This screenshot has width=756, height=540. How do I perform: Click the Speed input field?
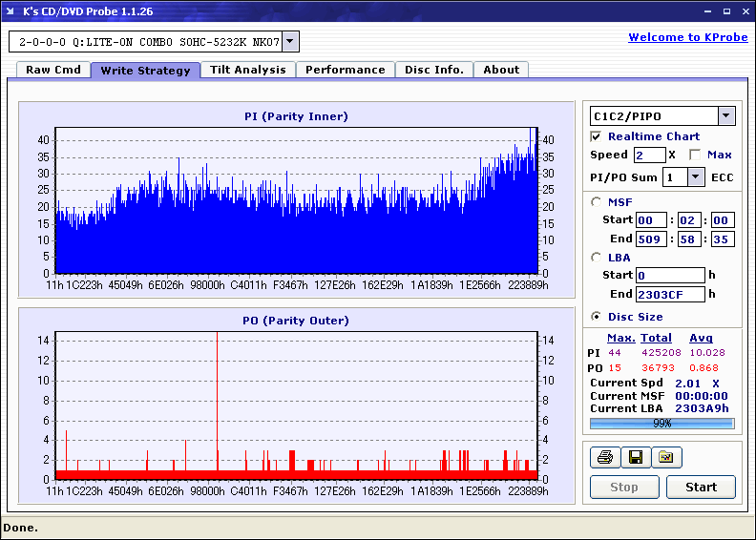click(x=648, y=155)
